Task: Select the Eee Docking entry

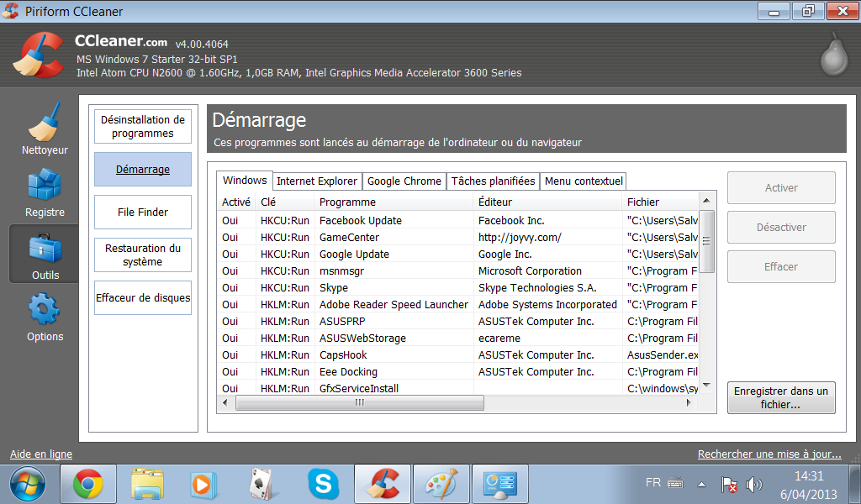Action: [x=458, y=372]
